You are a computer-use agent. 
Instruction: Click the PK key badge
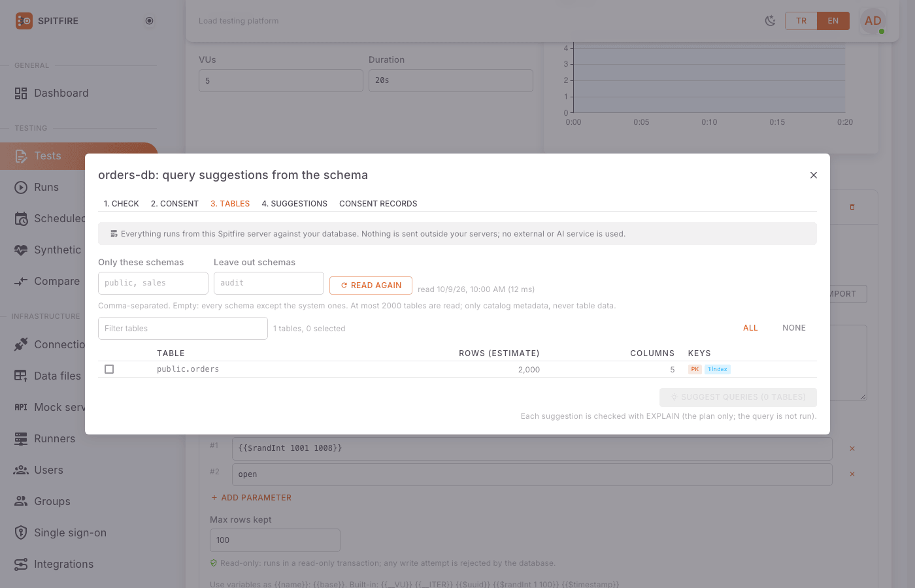pyautogui.click(x=695, y=370)
